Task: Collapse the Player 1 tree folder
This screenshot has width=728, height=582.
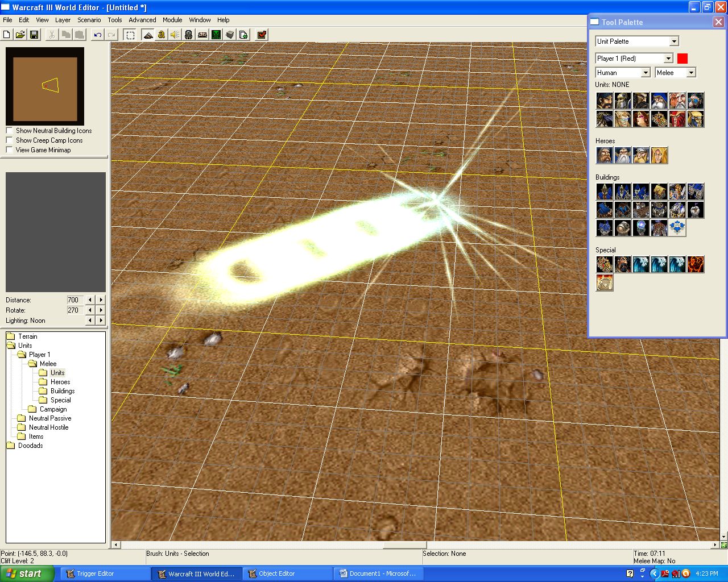Action: coord(22,355)
